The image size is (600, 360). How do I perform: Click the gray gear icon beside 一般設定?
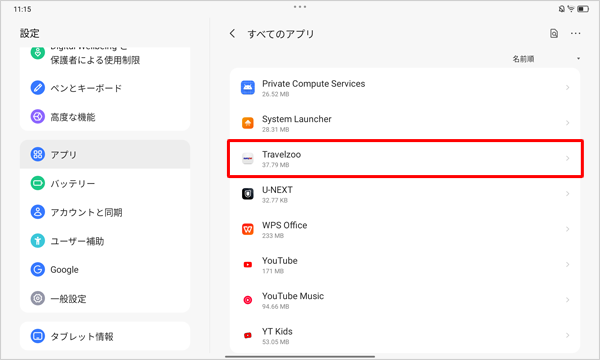(38, 298)
